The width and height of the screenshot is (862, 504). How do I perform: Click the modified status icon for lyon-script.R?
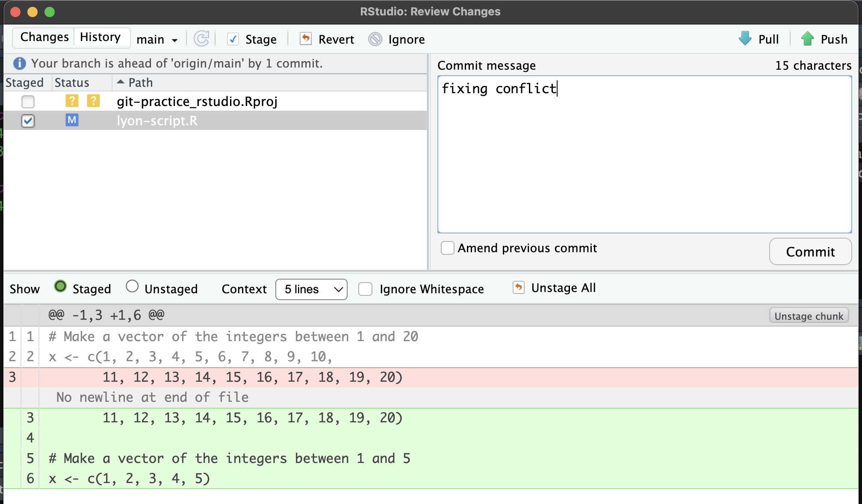72,121
